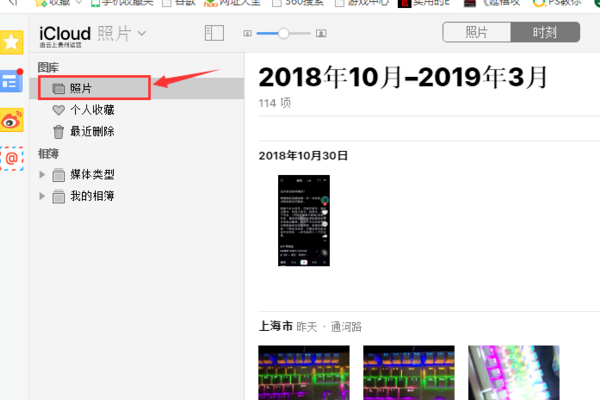Click the album stack icon beside 媒体类型

coord(59,175)
